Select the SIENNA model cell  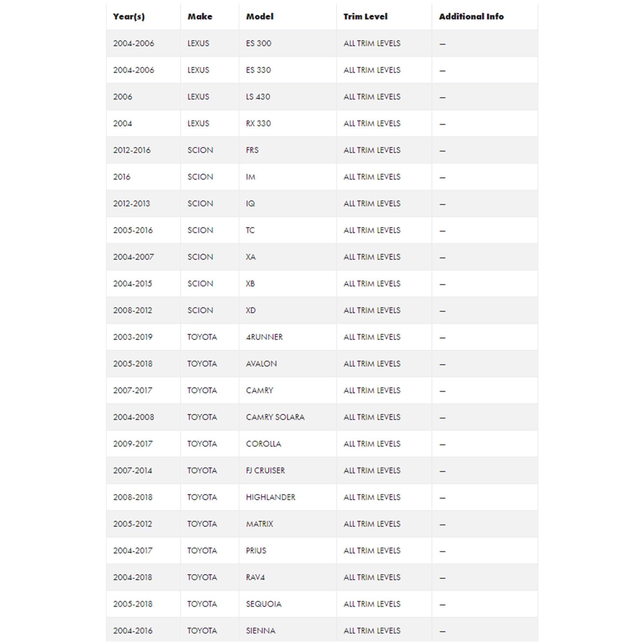point(261,630)
